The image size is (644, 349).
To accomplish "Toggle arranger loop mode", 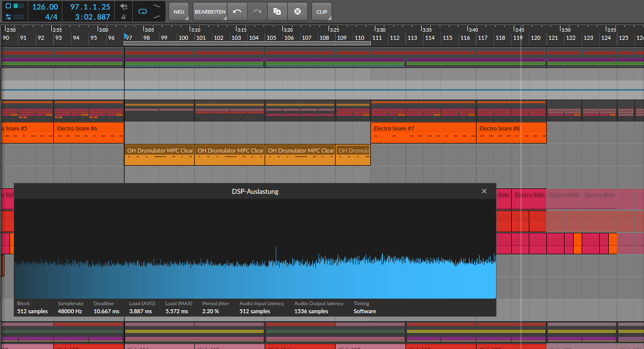I will tap(142, 11).
